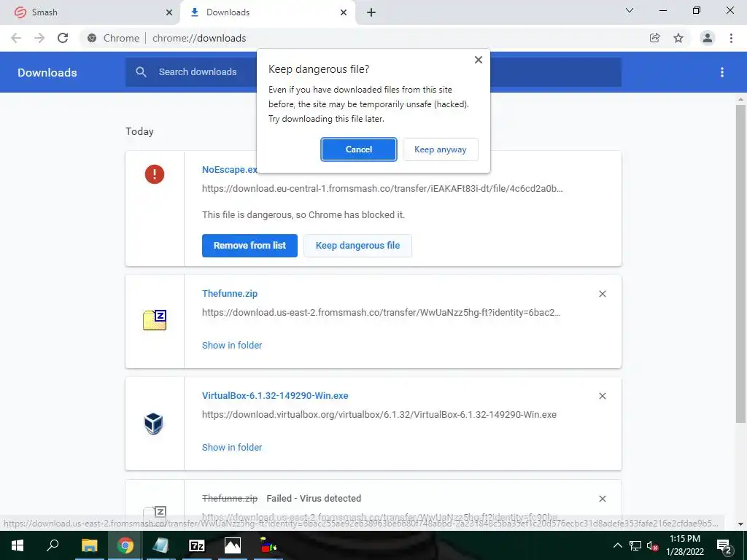Click the Chrome forward arrow
This screenshot has height=560, width=747.
(x=39, y=38)
